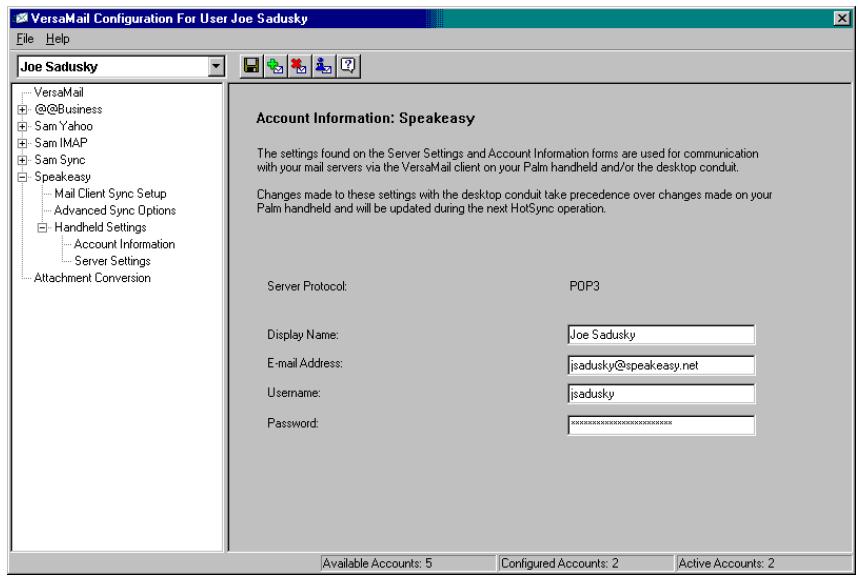Open Server Settings tree item
This screenshot has height=576, width=859.
(112, 261)
